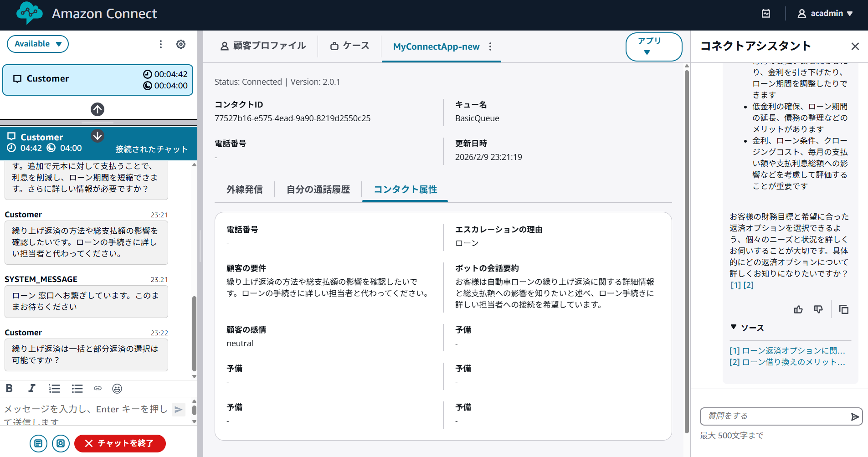Open the three-dot menu beside Available status
This screenshot has height=457, width=868.
(x=160, y=44)
